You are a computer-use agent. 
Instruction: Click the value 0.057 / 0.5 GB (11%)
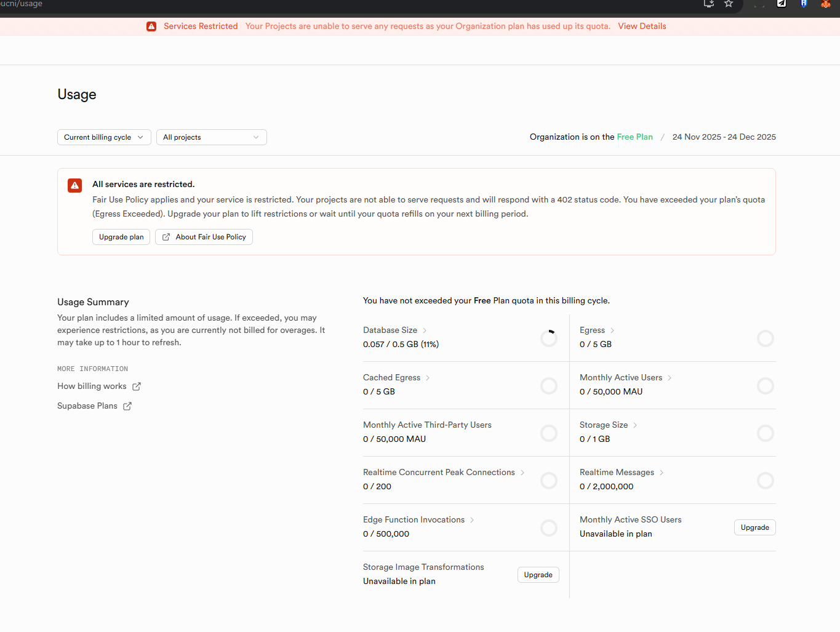(x=401, y=345)
